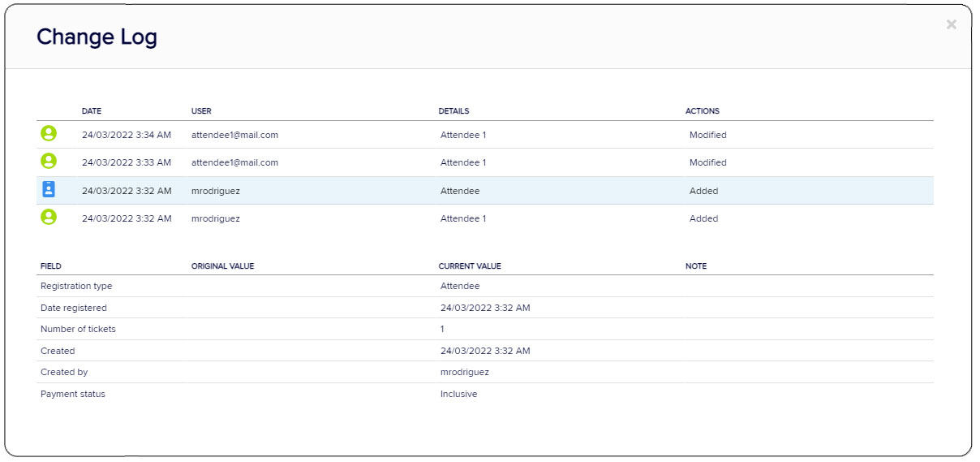This screenshot has width=980, height=462.
Task: Close the Change Log dialog
Action: point(951,24)
